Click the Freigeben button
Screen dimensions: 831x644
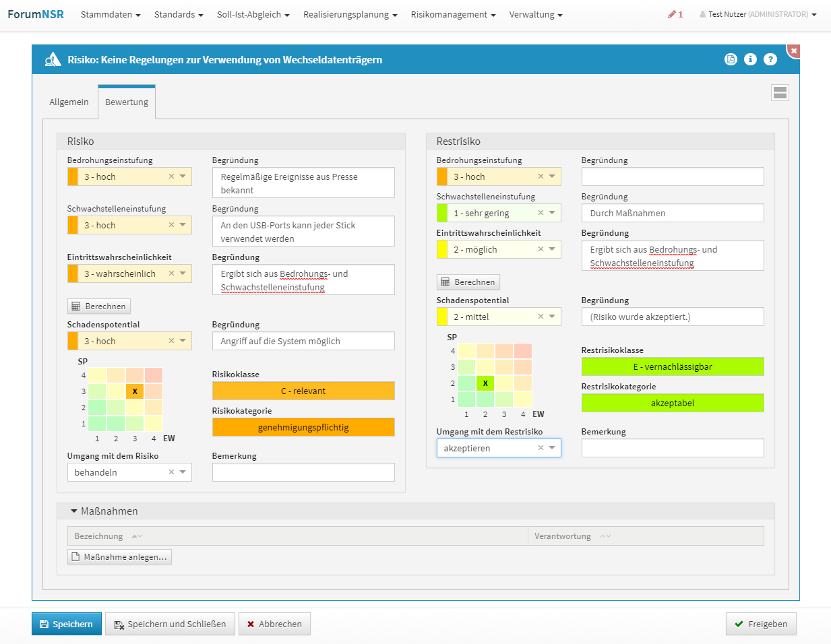(x=761, y=624)
